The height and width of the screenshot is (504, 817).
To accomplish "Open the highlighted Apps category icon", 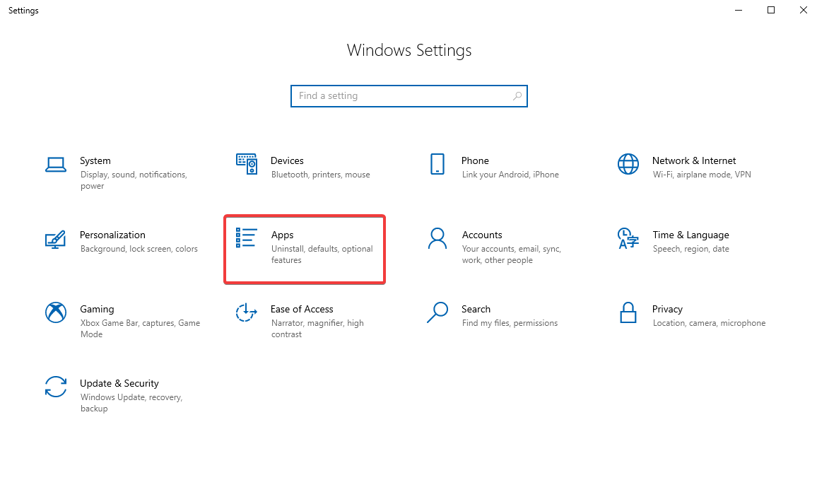I will click(x=246, y=238).
